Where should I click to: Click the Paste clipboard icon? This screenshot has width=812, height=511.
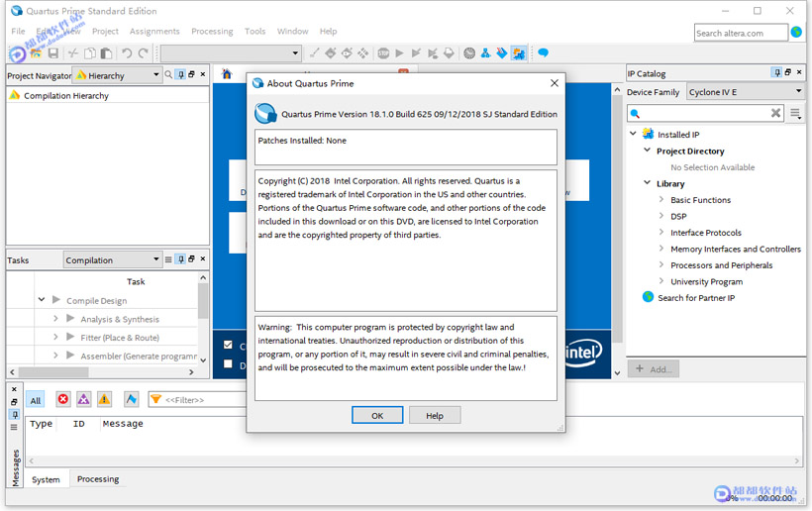tap(106, 53)
